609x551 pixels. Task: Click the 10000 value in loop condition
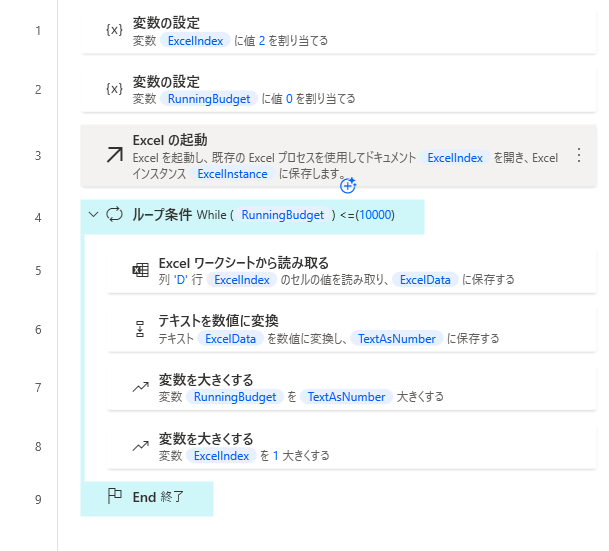coord(375,215)
